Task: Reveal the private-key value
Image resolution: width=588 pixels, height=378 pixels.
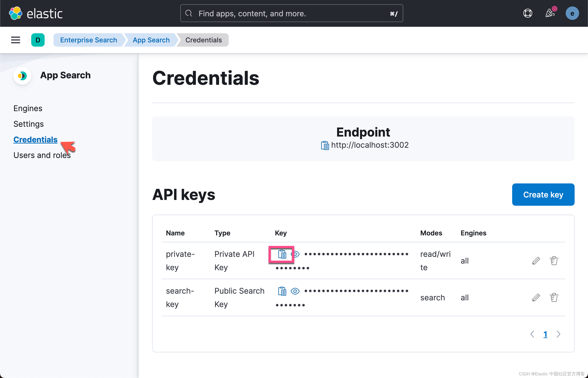Action: [295, 254]
